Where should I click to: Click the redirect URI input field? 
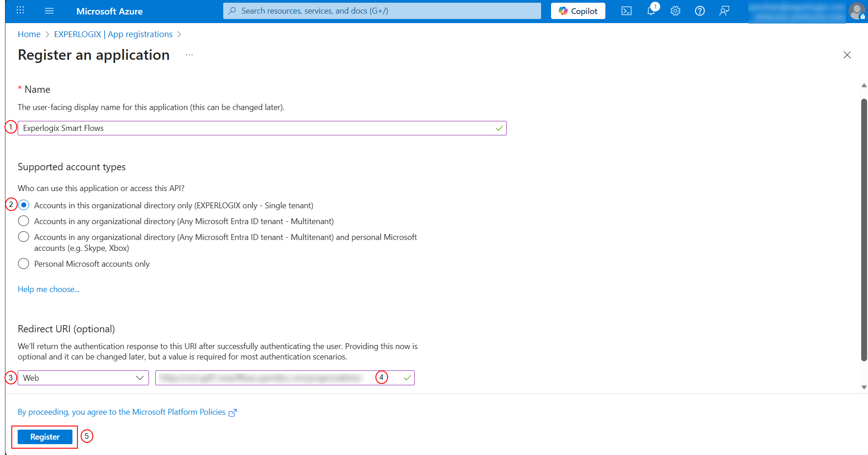tap(285, 378)
